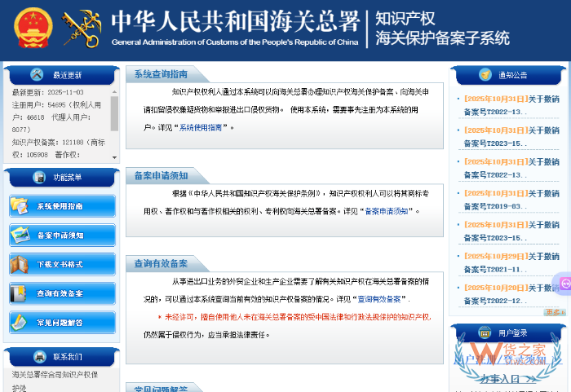571x392 pixels.
Task: Click the printer icon beside 联系我们
Action: [x=39, y=356]
